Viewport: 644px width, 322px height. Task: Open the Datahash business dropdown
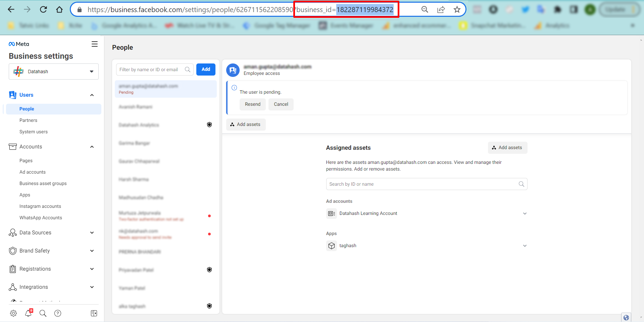(x=54, y=72)
